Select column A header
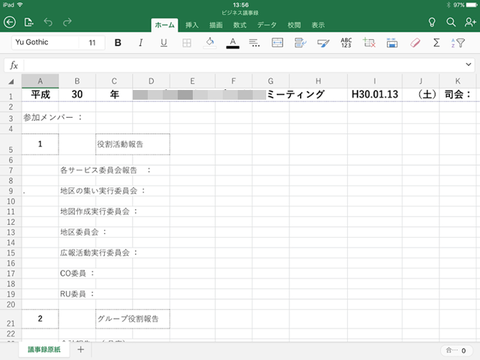This screenshot has height=360, width=480. click(x=40, y=81)
